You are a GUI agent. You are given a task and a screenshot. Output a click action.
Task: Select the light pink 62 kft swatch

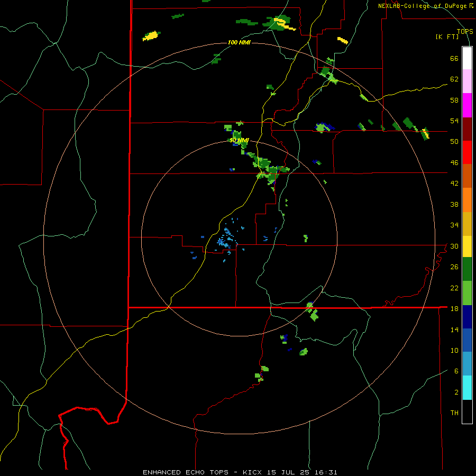(x=467, y=81)
